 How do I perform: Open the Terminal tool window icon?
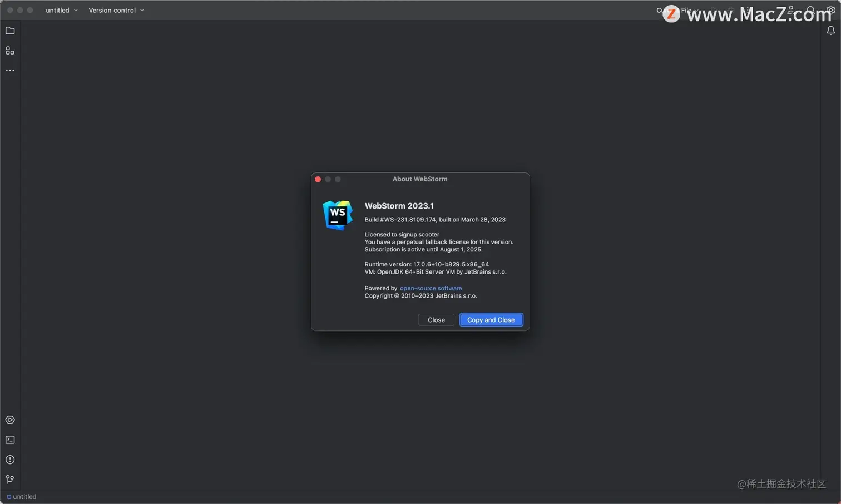point(10,439)
